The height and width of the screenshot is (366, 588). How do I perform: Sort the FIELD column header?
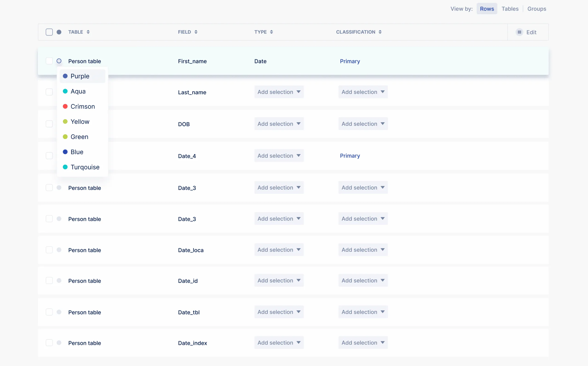196,32
